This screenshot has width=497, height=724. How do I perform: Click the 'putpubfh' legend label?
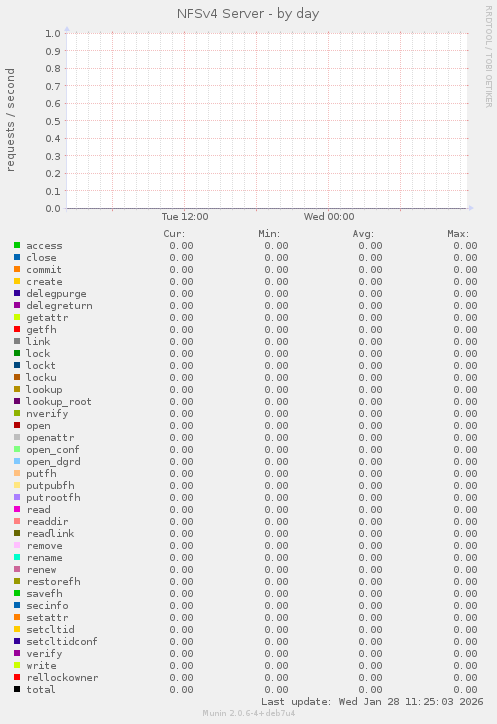(x=50, y=486)
